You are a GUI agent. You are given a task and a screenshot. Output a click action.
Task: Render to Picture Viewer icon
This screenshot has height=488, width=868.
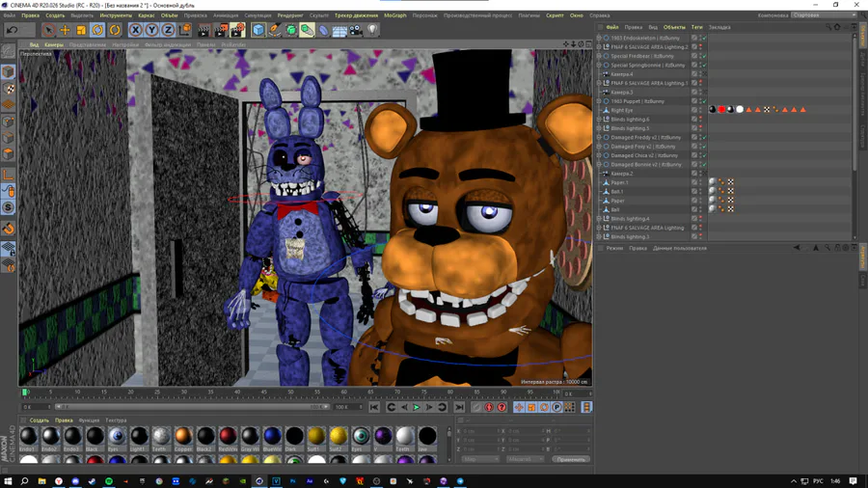point(221,30)
